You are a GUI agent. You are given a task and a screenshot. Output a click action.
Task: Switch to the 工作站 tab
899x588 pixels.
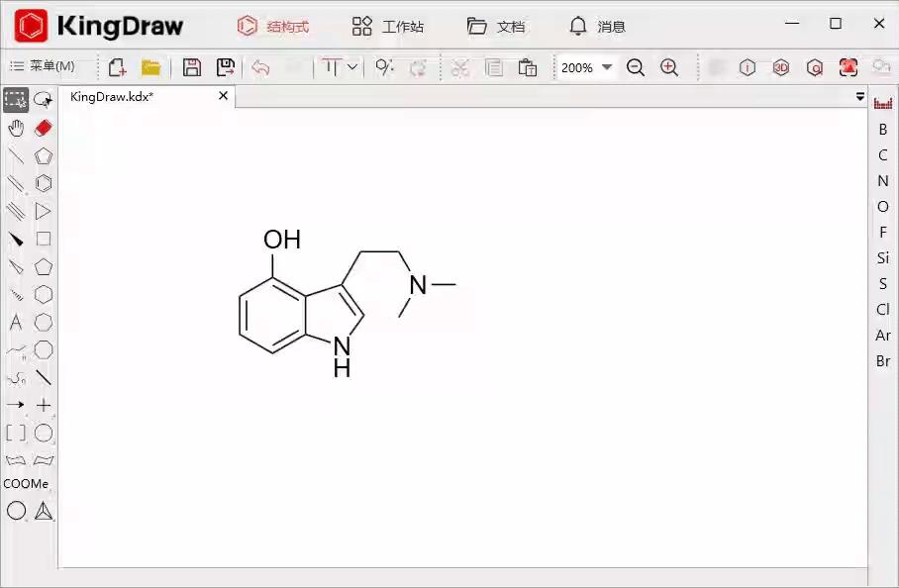point(387,27)
